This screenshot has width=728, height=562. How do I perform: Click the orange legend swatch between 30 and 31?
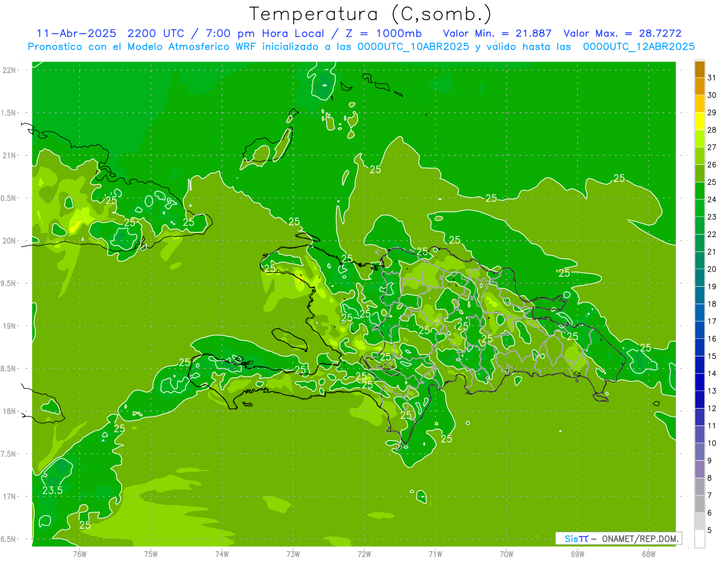click(699, 87)
